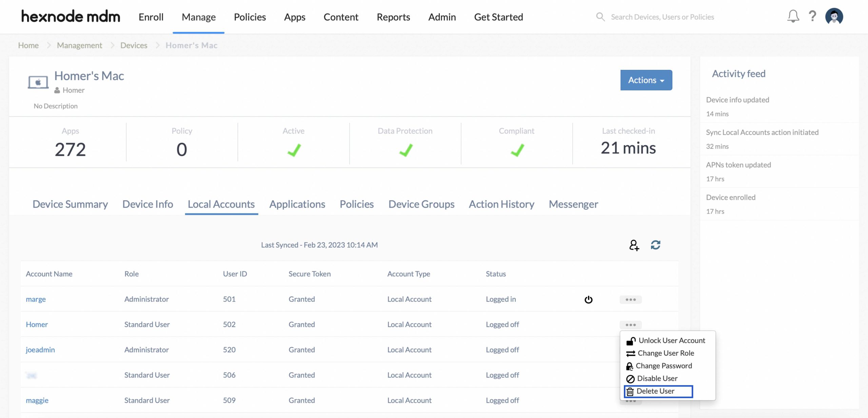
Task: Open the marge account link
Action: coord(36,299)
